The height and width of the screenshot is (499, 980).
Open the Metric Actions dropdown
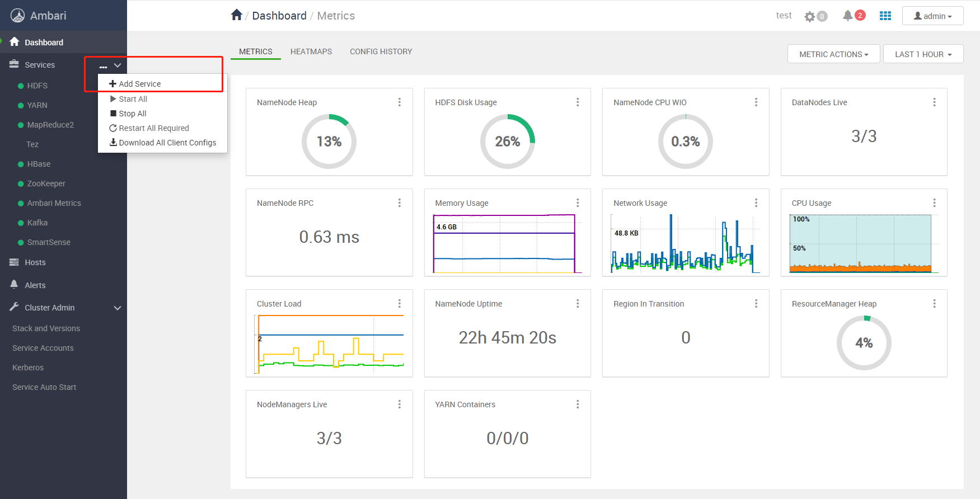click(x=833, y=54)
